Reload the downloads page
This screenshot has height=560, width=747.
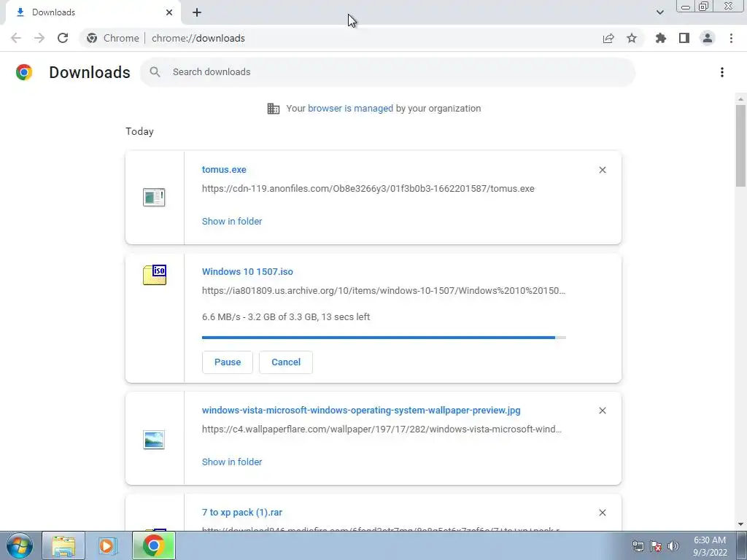point(63,38)
